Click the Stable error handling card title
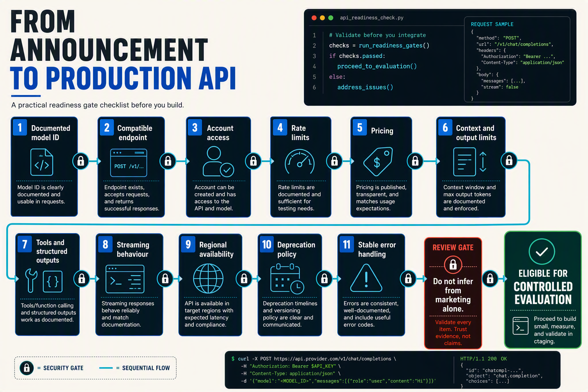This screenshot has height=392, width=588. tap(377, 249)
